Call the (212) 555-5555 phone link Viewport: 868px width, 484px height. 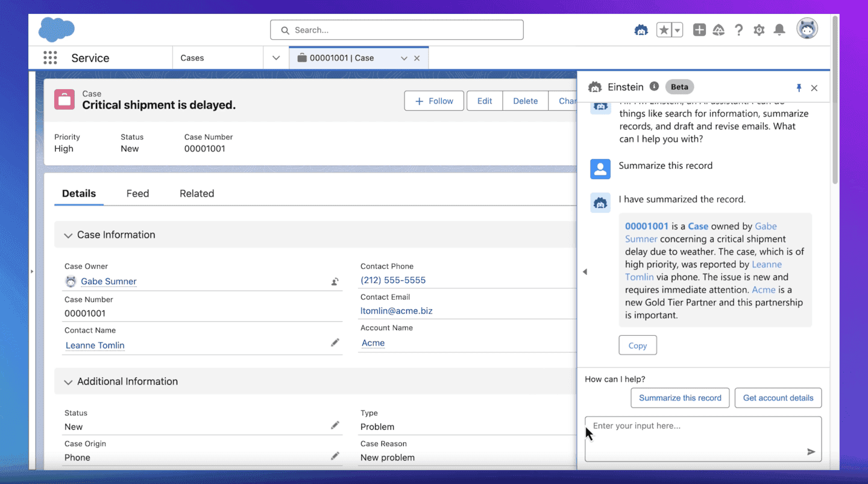pos(393,280)
